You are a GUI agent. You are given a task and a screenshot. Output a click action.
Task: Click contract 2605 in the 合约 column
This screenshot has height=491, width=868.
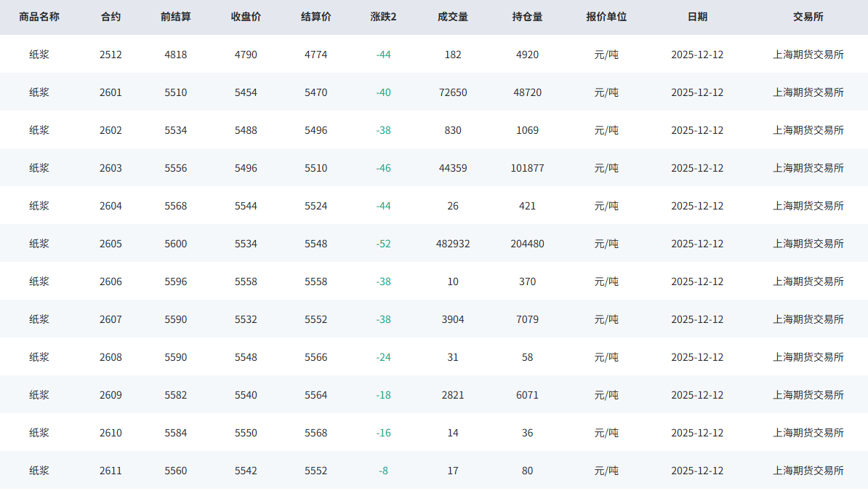tap(110, 244)
